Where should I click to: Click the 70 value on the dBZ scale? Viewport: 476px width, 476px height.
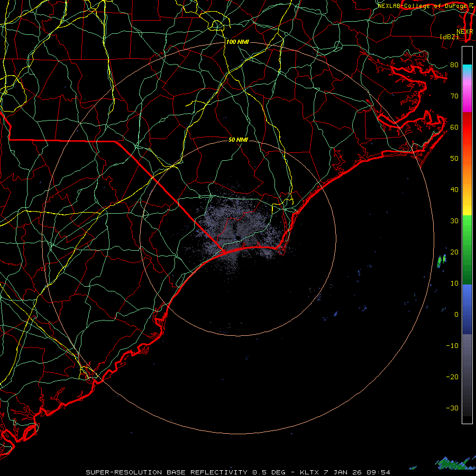click(454, 96)
